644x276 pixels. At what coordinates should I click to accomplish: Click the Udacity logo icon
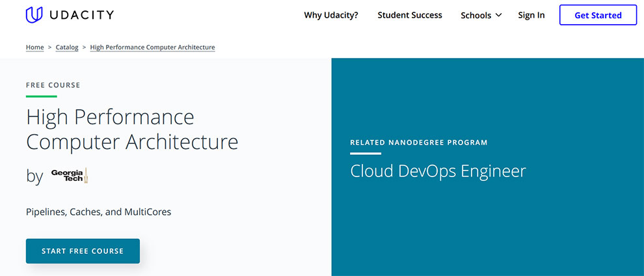34,15
